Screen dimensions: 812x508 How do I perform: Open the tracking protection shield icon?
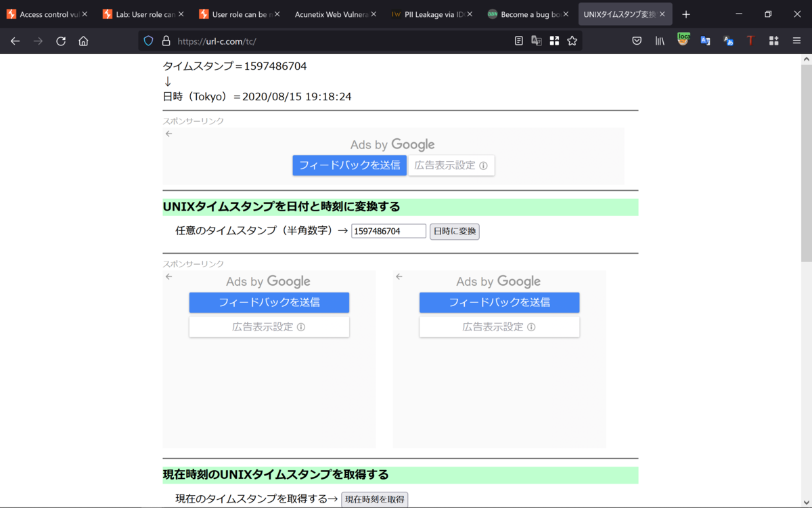pos(149,41)
